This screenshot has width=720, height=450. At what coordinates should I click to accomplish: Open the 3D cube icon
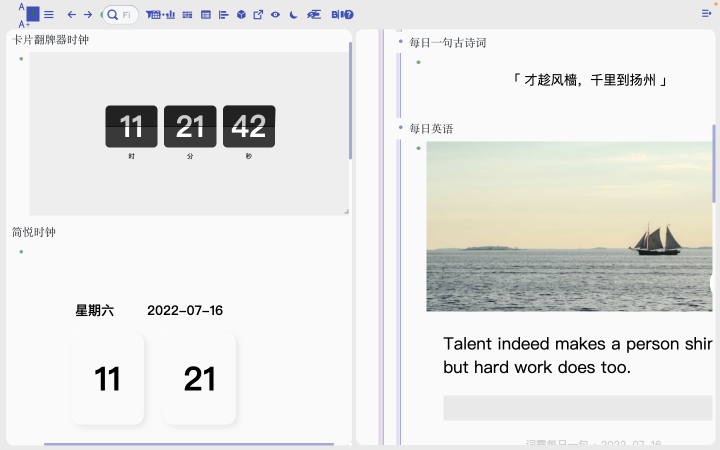click(241, 15)
